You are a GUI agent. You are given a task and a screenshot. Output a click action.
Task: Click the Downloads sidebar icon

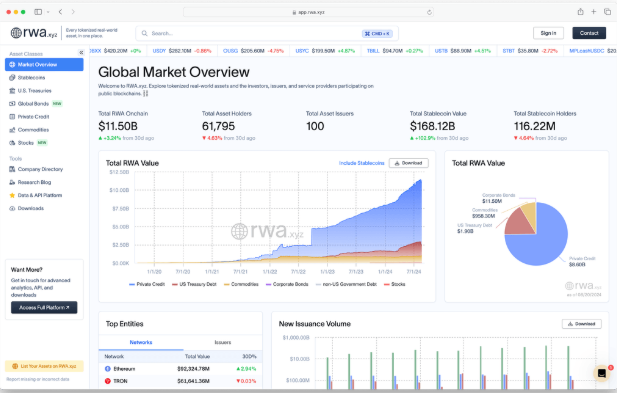click(12, 208)
